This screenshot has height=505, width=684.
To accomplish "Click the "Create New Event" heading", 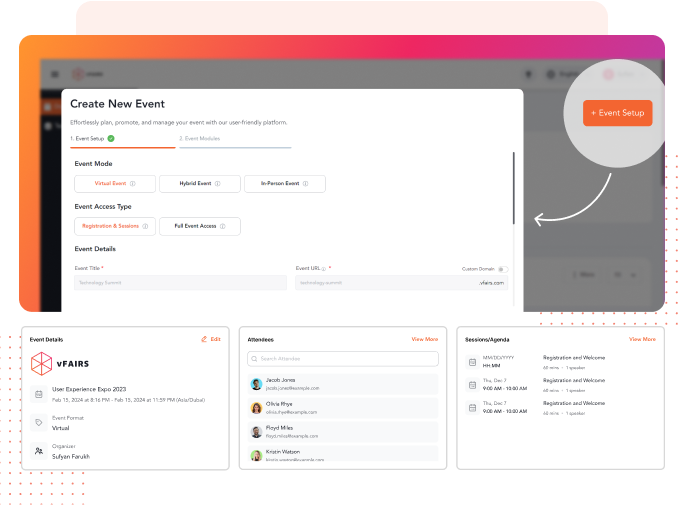I will click(x=117, y=104).
